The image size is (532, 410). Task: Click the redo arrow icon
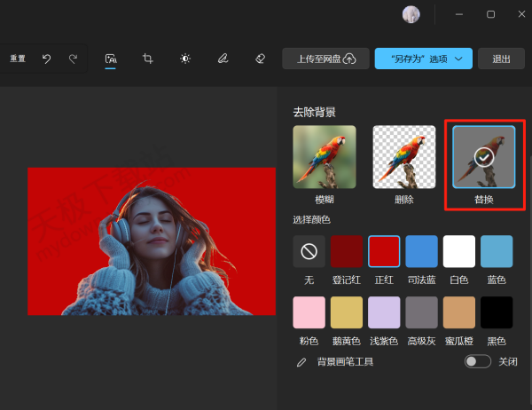[x=73, y=59]
